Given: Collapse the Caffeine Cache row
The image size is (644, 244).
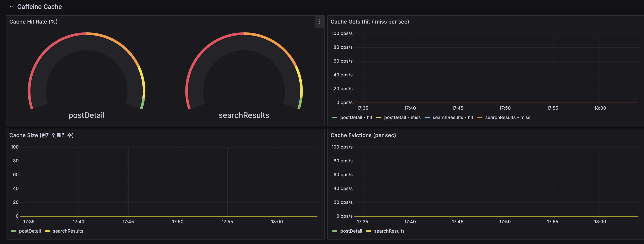Looking at the screenshot, I should click(x=11, y=7).
